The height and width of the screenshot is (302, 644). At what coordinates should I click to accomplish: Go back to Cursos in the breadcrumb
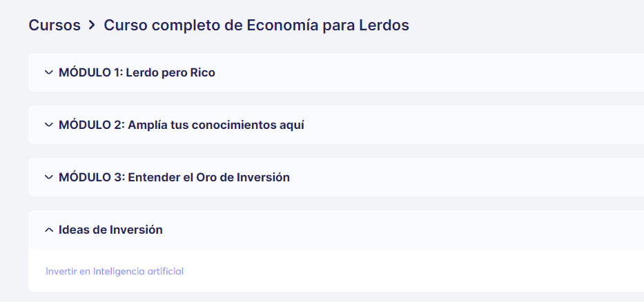tap(55, 26)
